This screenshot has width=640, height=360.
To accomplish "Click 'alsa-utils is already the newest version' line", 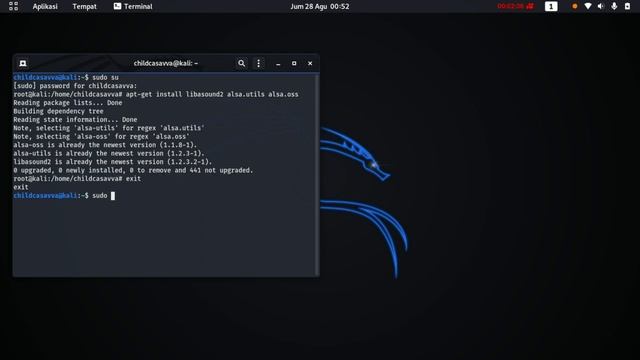I will coord(109,153).
